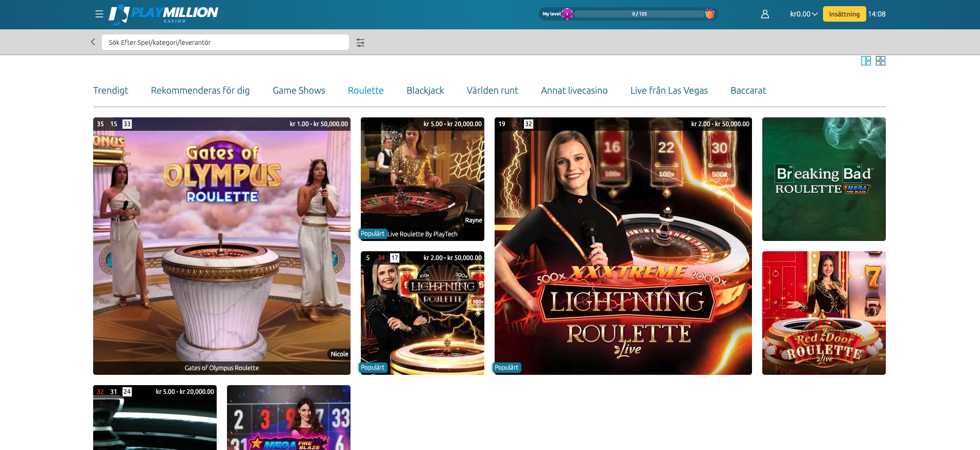
Task: Switch to mixed-size grid layout view
Action: click(x=866, y=61)
